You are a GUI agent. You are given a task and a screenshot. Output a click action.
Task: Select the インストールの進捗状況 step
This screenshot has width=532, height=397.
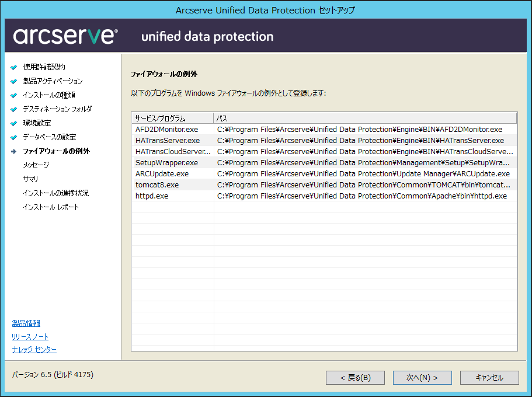point(55,193)
